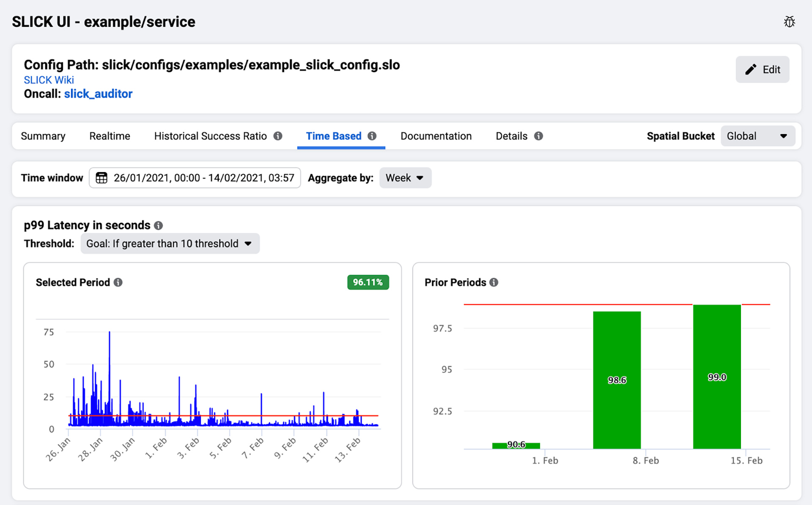
Task: Open the SLICK Wiki link
Action: coord(49,80)
